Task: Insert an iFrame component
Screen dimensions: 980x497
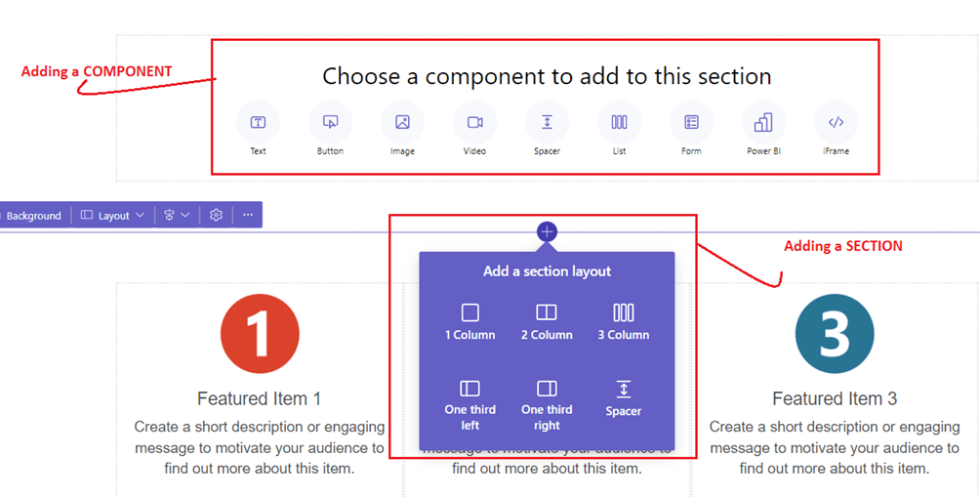Action: [x=836, y=123]
